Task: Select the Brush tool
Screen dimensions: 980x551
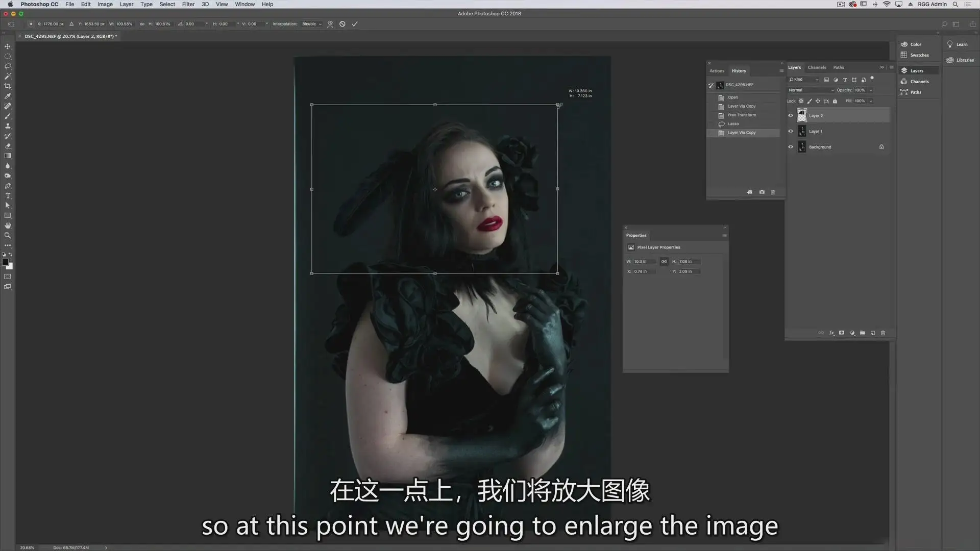Action: (8, 116)
